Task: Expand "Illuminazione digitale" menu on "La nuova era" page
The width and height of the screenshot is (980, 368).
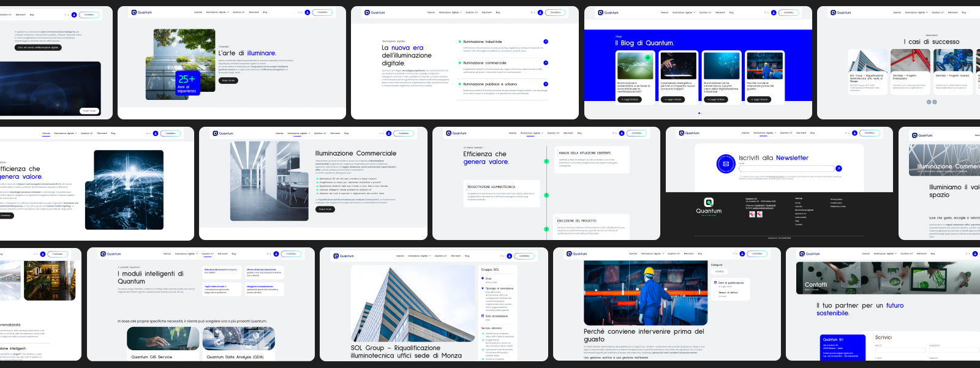Action: 450,12
